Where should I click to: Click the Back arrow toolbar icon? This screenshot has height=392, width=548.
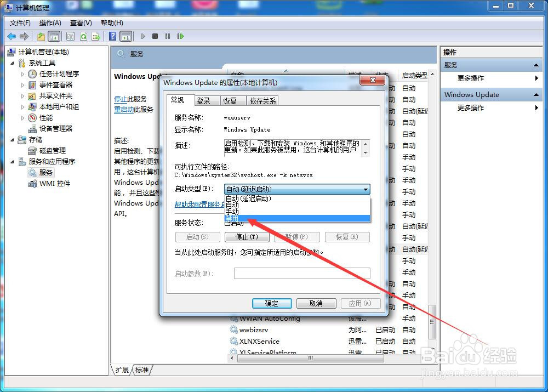point(12,36)
